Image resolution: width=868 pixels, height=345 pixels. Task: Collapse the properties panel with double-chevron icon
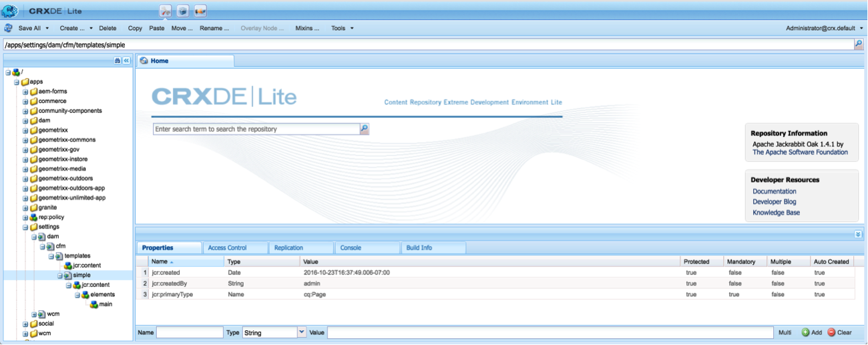858,235
